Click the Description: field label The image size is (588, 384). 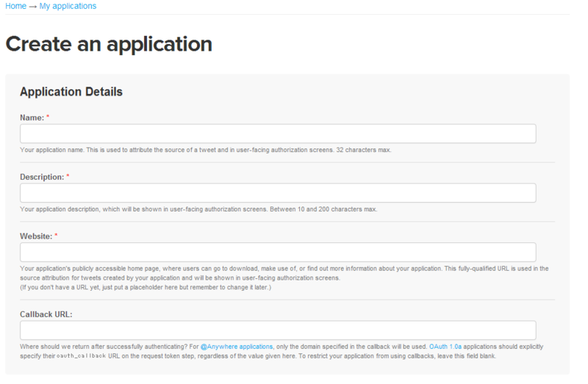[42, 177]
